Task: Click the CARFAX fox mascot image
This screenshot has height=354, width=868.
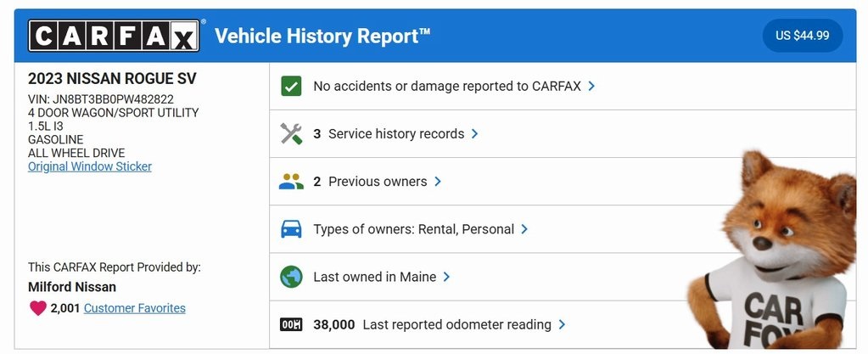Action: [772, 255]
